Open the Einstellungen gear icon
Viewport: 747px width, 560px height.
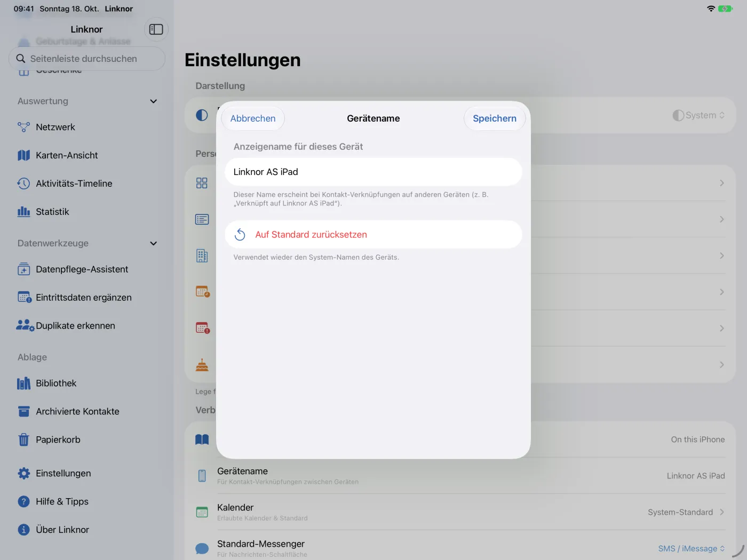23,474
